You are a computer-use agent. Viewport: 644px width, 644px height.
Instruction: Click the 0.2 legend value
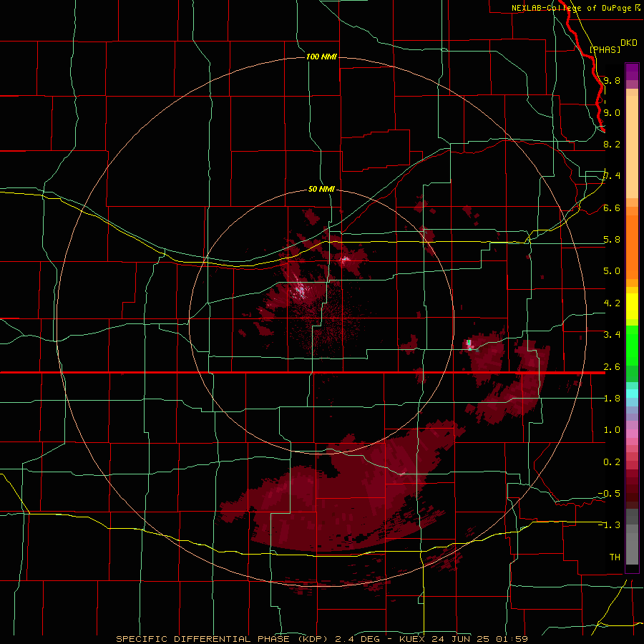[612, 462]
